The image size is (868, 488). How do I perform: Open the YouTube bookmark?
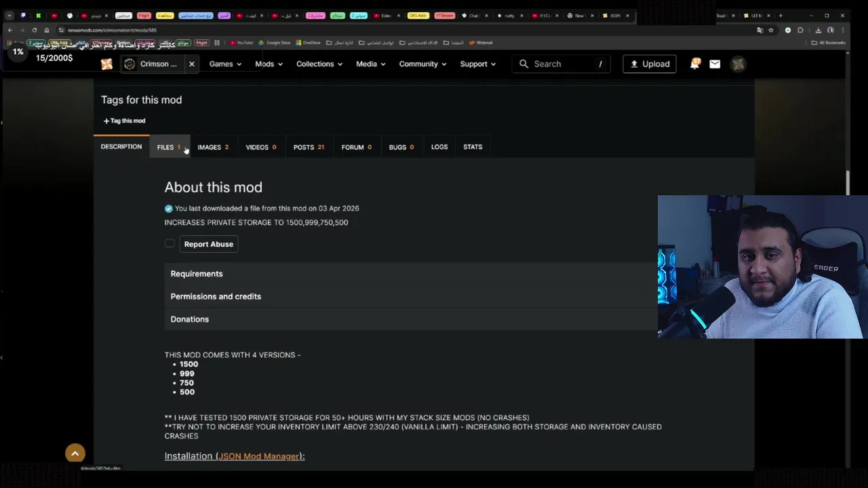[241, 43]
